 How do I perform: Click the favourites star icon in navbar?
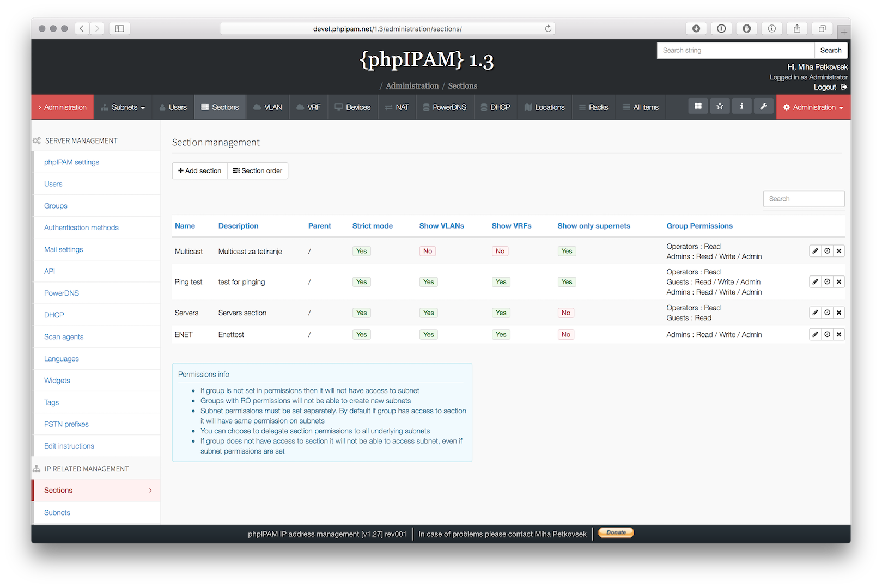point(720,106)
